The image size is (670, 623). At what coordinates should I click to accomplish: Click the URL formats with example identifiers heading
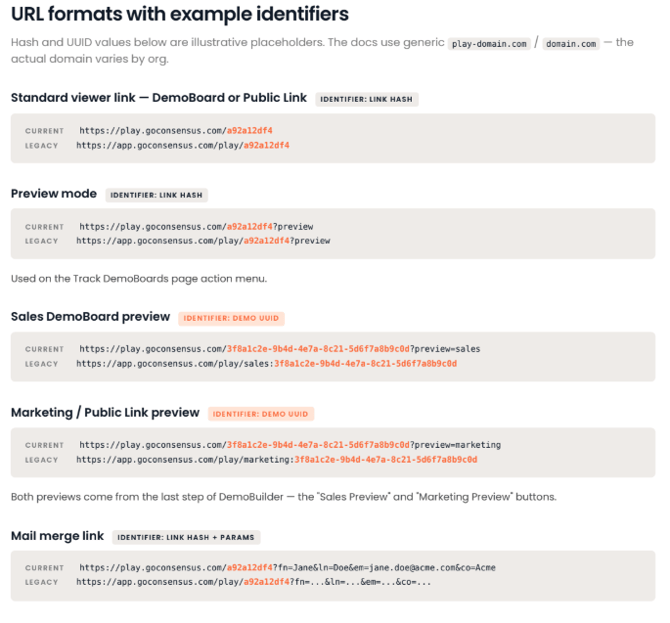click(x=180, y=14)
